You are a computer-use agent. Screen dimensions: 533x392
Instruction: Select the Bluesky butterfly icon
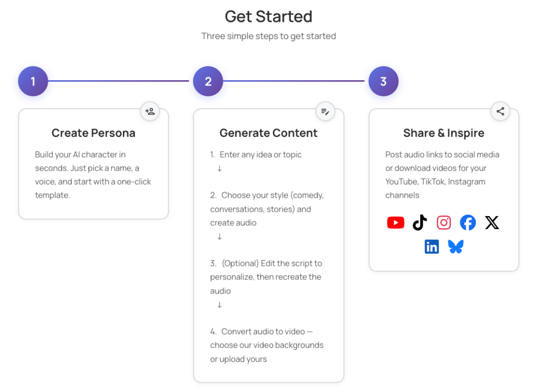click(x=455, y=247)
